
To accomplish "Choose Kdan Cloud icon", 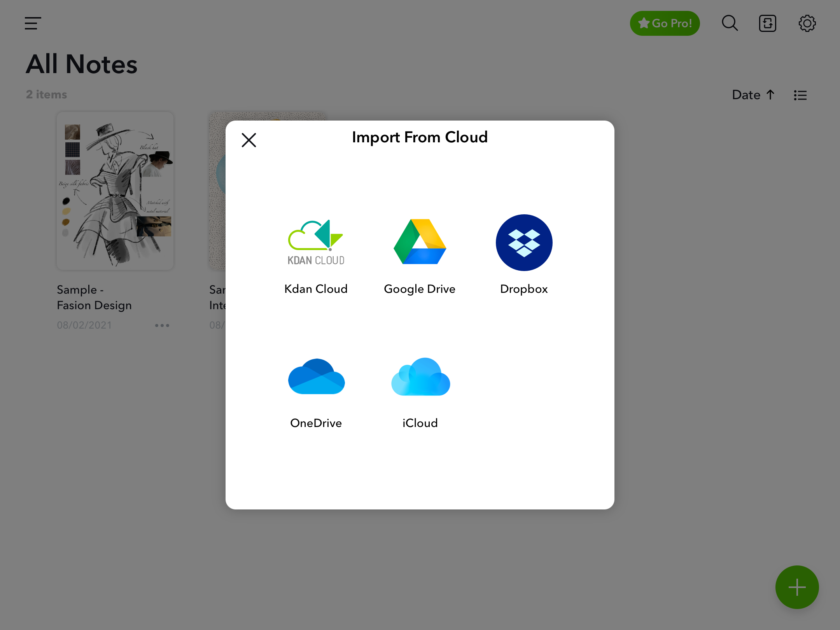I will click(x=316, y=242).
